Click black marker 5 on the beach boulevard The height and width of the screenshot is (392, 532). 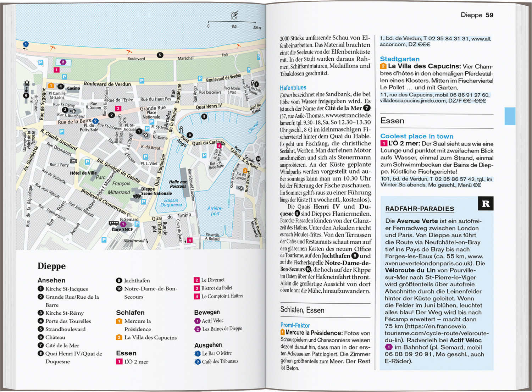click(x=160, y=55)
